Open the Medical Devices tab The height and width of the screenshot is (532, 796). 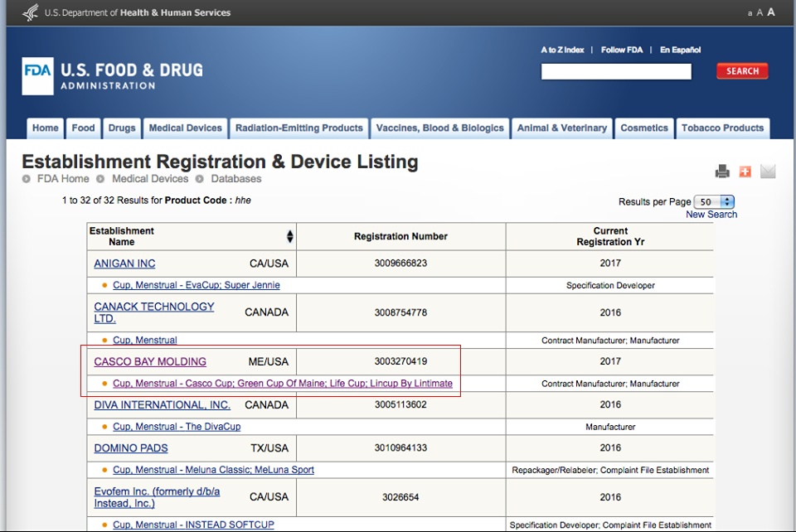click(x=185, y=128)
